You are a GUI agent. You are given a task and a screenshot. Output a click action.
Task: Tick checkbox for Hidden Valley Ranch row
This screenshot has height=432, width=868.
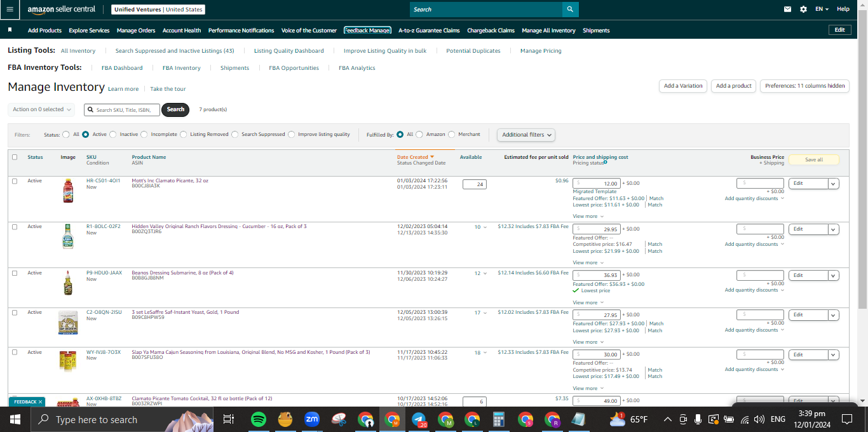15,227
